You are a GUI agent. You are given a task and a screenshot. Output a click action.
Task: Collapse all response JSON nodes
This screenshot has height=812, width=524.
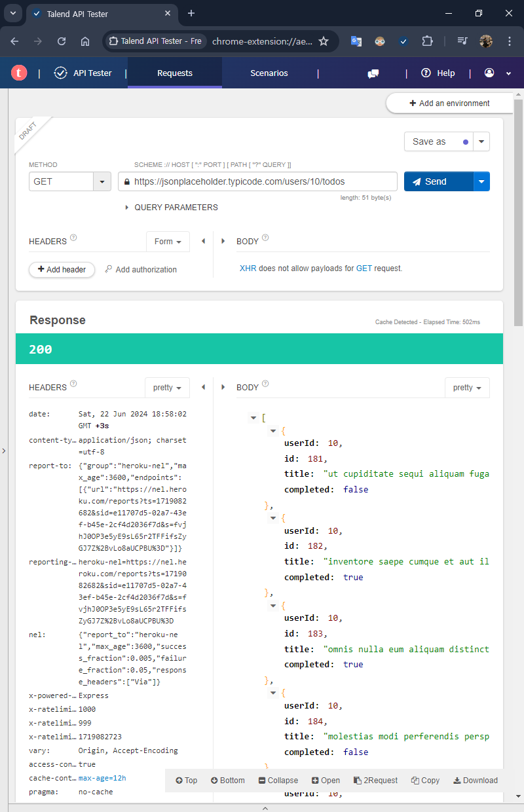pos(278,781)
